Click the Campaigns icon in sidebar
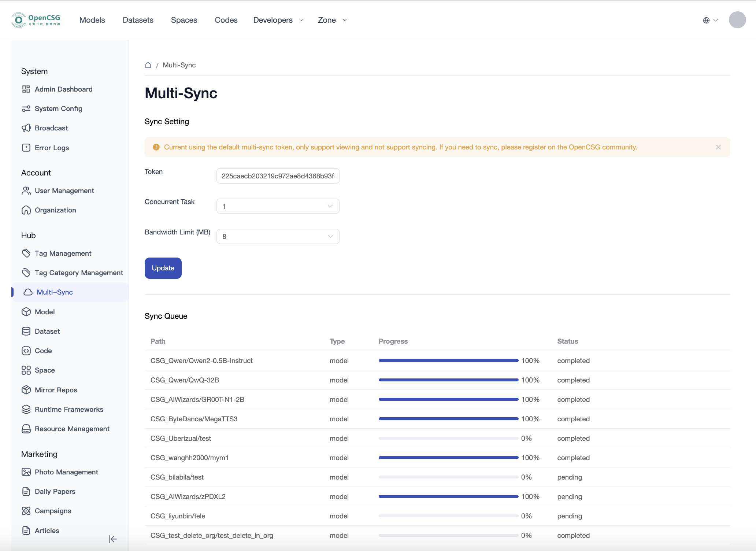 (26, 511)
